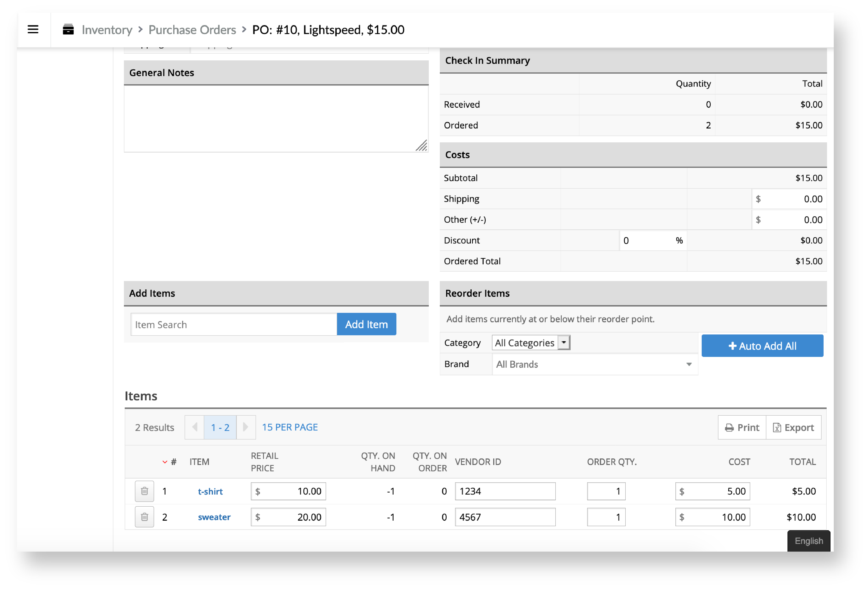Sort by QTY. ON ORDER column header
The width and height of the screenshot is (868, 590).
point(430,462)
